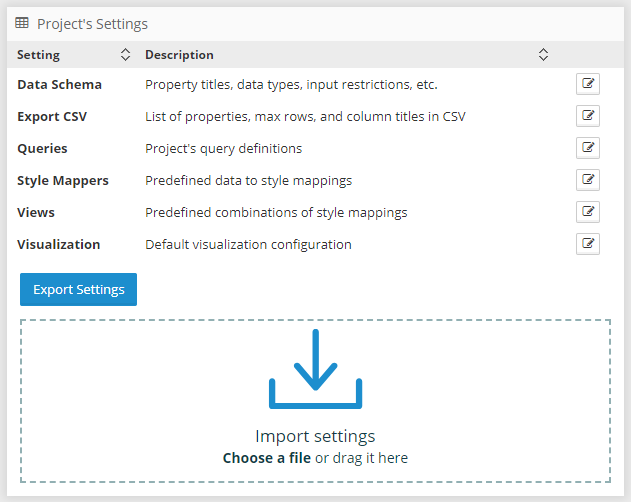
Task: Click the Description column header
Action: pos(179,55)
